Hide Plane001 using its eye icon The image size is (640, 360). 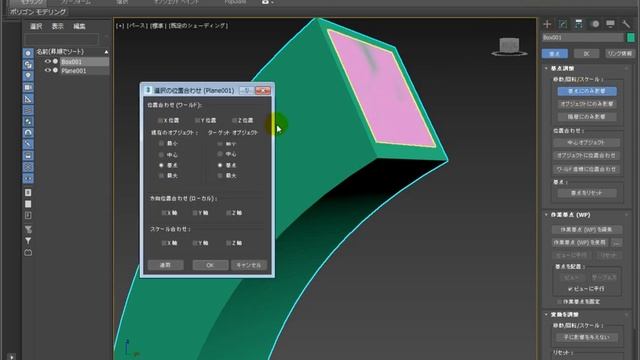tap(48, 71)
